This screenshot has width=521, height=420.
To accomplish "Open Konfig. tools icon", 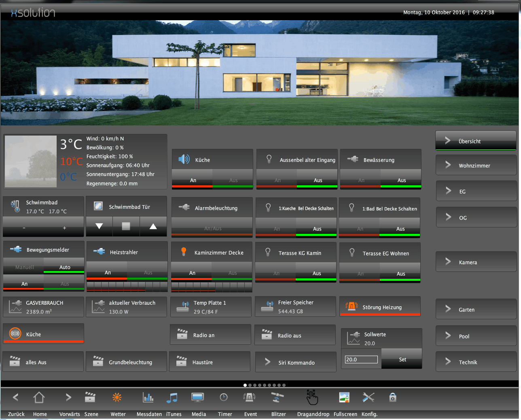I will [368, 398].
